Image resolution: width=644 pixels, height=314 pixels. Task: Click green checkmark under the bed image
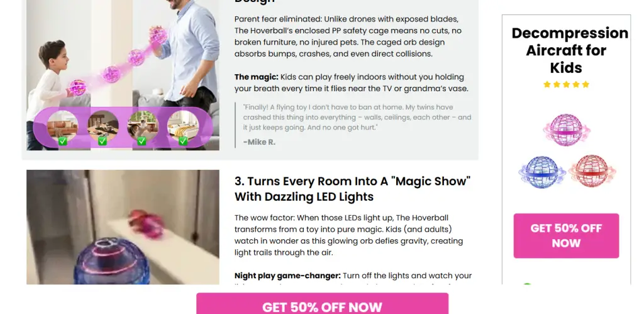click(183, 141)
